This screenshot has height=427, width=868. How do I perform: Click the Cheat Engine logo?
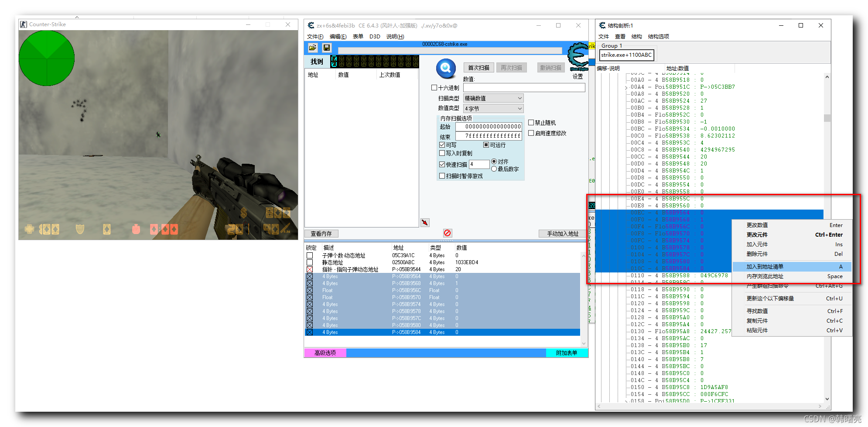click(578, 56)
